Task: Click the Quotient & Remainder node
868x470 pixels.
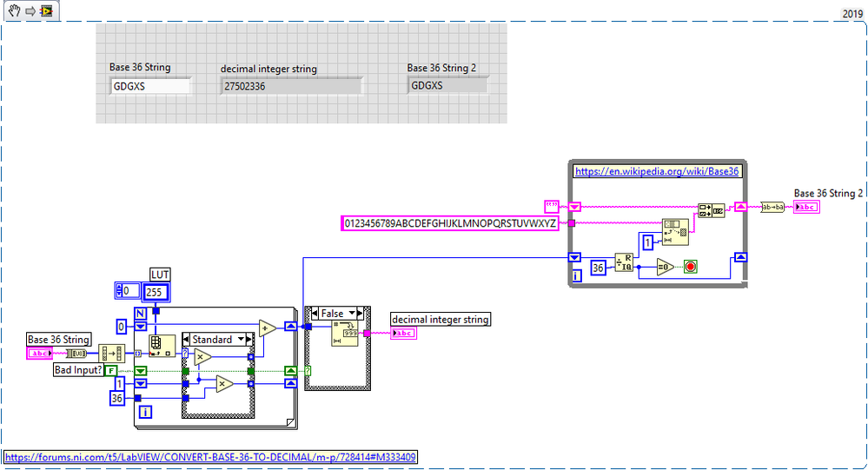Action: [x=624, y=263]
